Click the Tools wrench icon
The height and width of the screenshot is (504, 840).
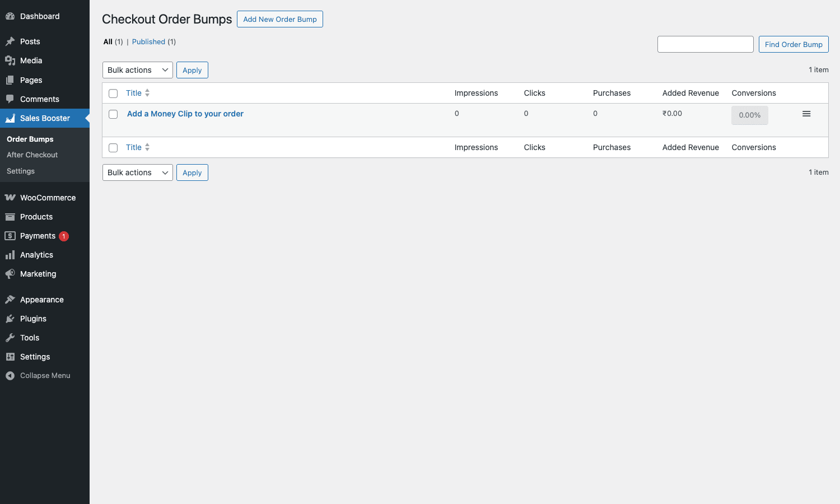(x=10, y=338)
